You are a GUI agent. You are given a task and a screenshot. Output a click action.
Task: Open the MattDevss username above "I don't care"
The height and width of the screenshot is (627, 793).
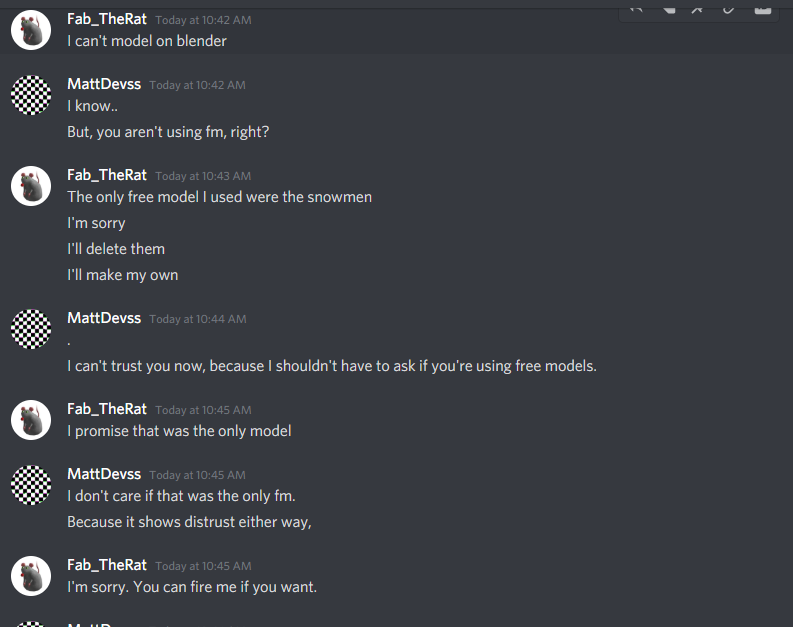[x=104, y=474]
